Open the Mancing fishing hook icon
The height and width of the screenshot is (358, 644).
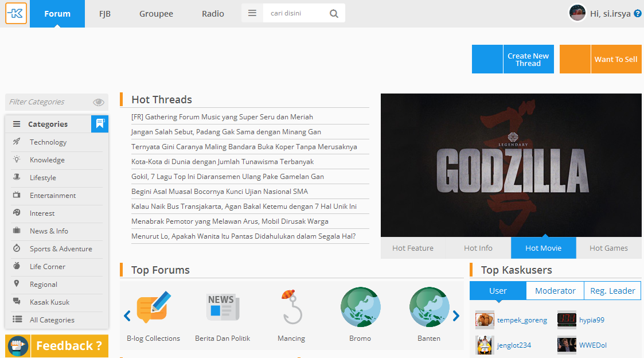click(x=292, y=307)
